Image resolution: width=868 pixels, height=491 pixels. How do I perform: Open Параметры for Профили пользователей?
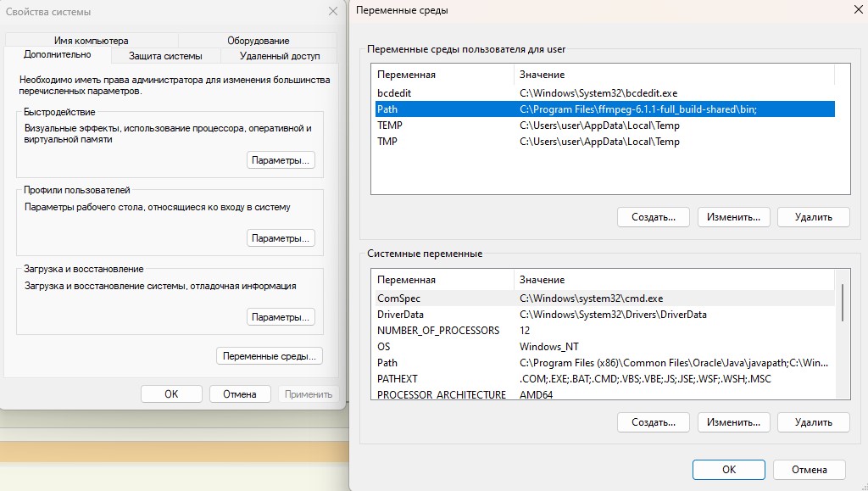(x=281, y=238)
